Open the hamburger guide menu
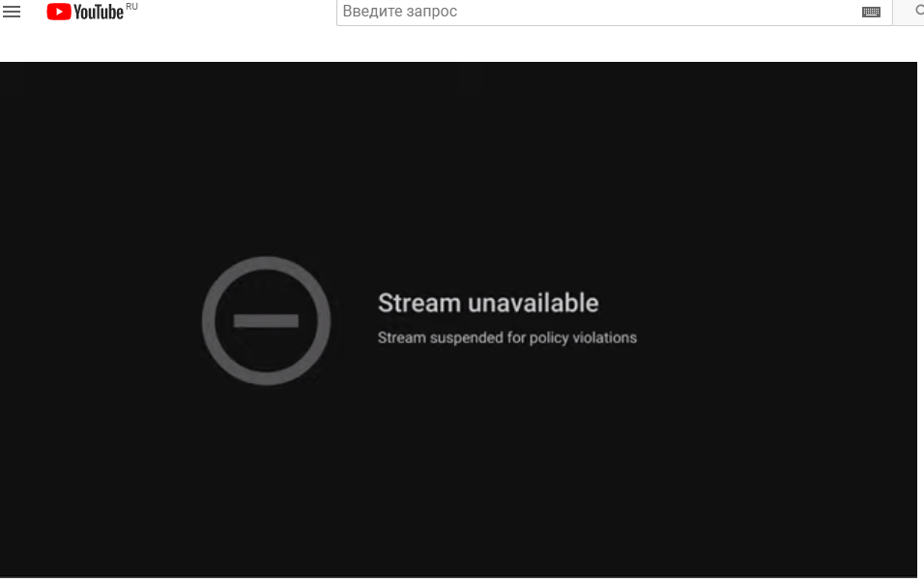Screen dimensions: 924x583 point(12,12)
